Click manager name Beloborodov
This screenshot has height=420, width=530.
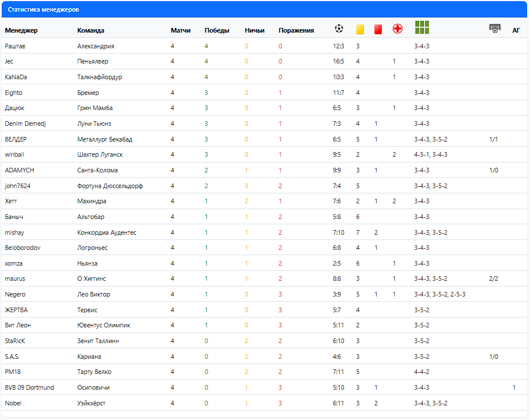tap(24, 248)
